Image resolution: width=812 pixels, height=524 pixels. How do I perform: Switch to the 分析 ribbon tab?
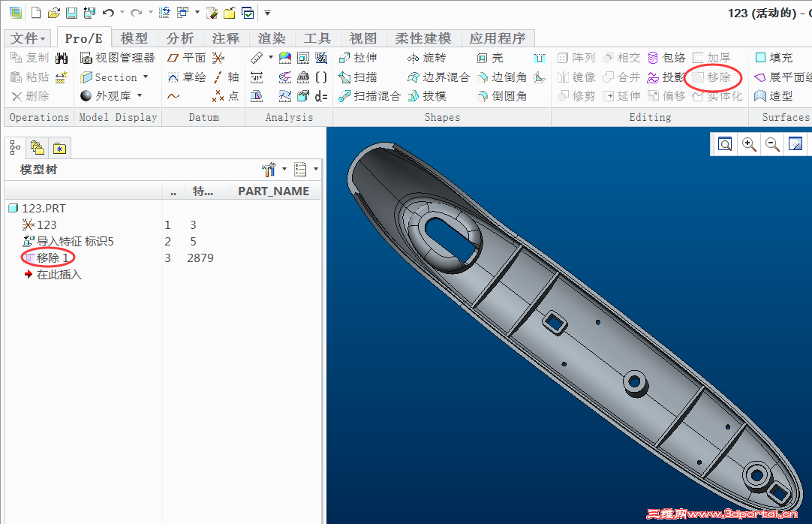tap(179, 38)
